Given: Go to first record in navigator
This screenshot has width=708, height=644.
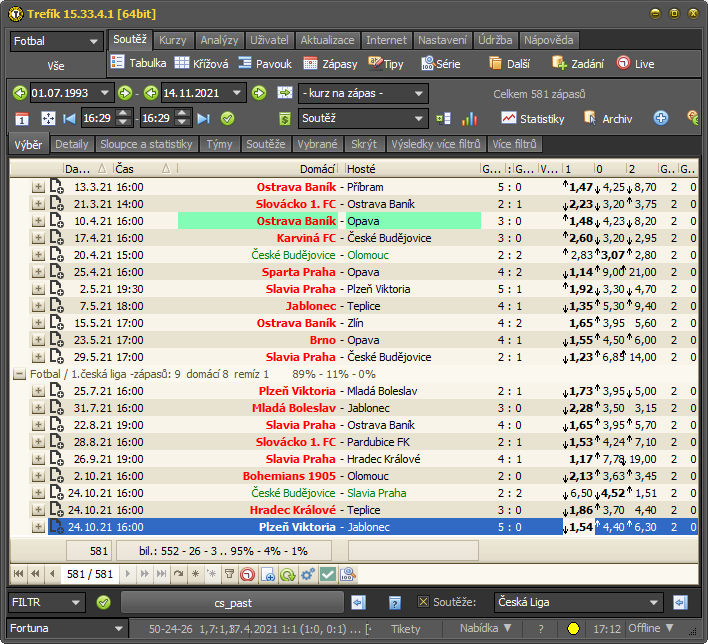Looking at the screenshot, I should 19,574.
